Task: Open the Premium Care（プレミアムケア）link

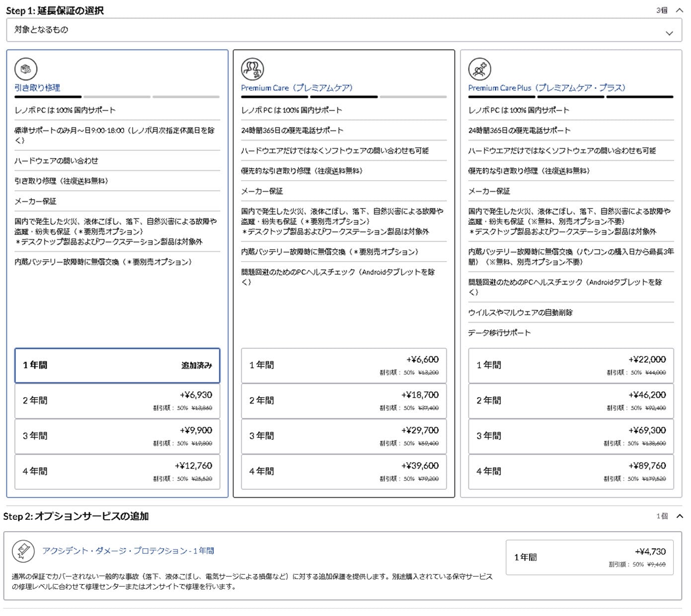Action: [297, 88]
